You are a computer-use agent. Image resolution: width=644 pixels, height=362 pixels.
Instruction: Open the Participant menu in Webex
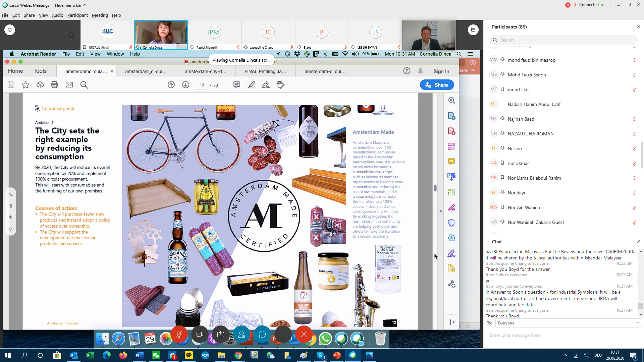point(77,15)
